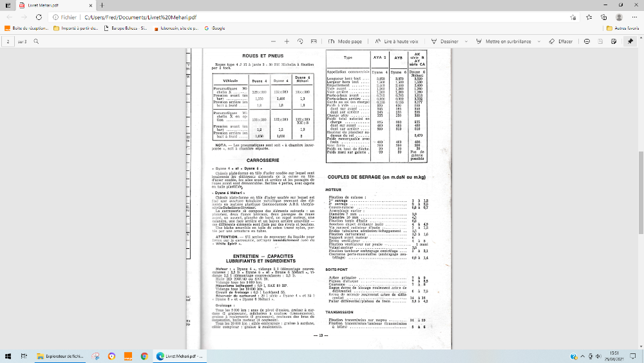
Task: Open the volume control in tray
Action: point(598,357)
